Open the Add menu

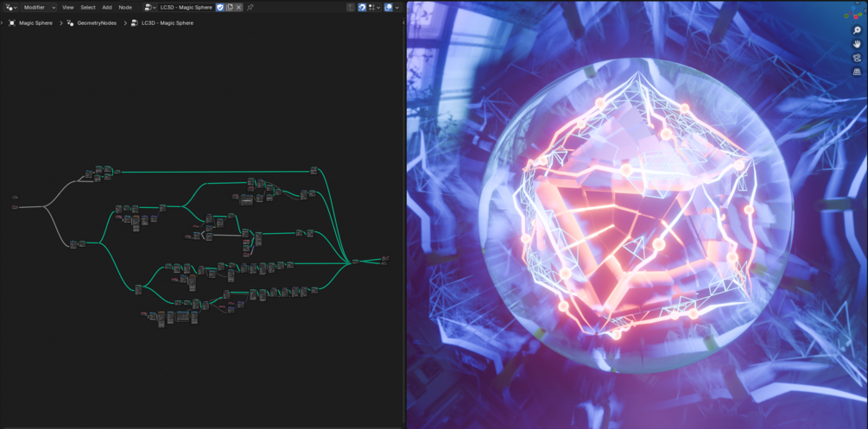(x=107, y=7)
